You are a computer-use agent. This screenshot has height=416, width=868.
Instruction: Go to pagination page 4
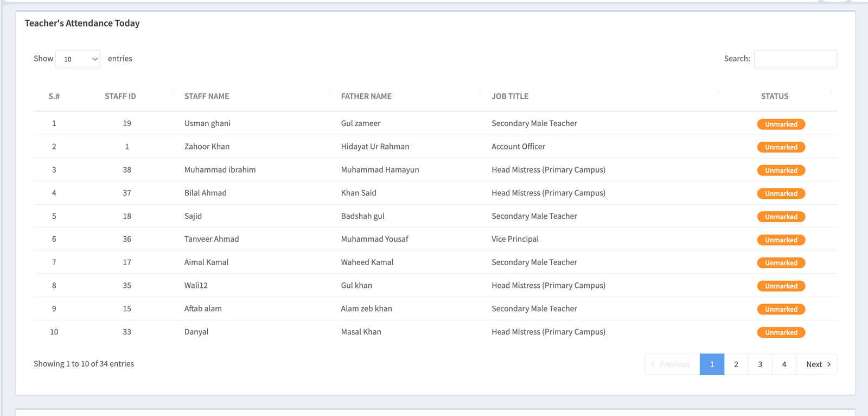(784, 364)
